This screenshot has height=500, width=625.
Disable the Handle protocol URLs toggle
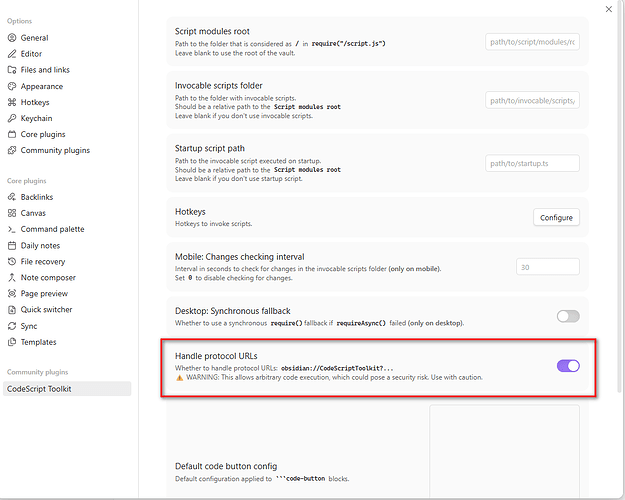click(x=567, y=366)
